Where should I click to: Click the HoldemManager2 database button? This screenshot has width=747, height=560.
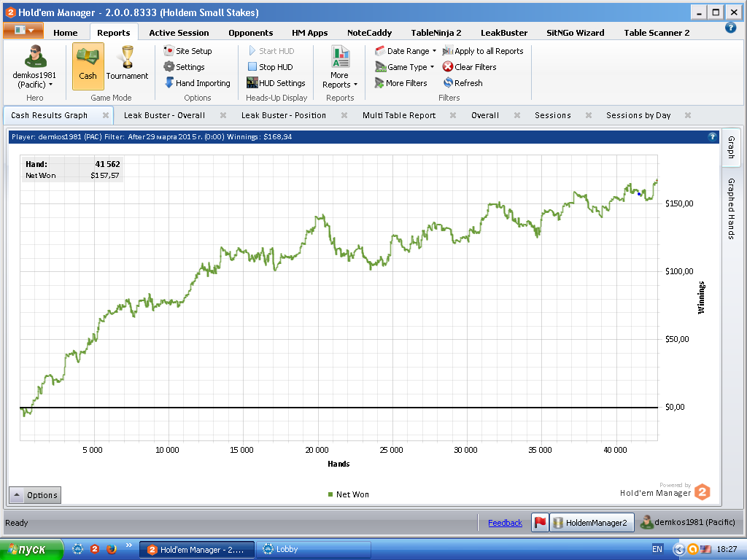592,522
